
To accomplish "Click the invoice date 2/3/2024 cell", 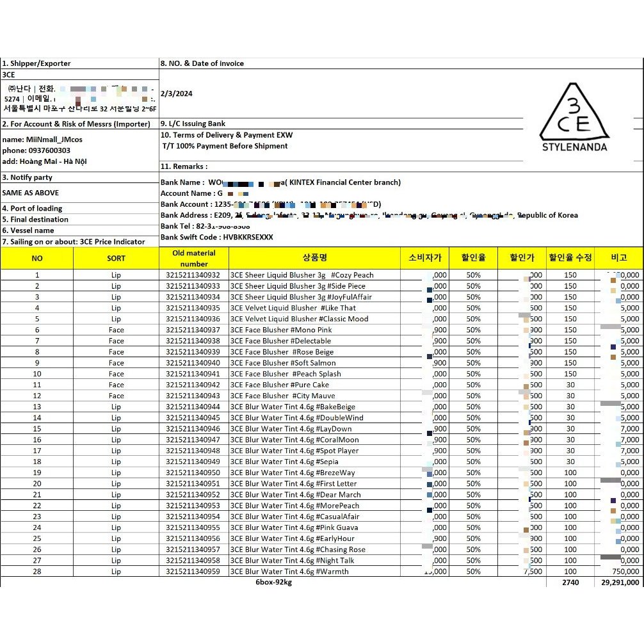I will (x=177, y=93).
